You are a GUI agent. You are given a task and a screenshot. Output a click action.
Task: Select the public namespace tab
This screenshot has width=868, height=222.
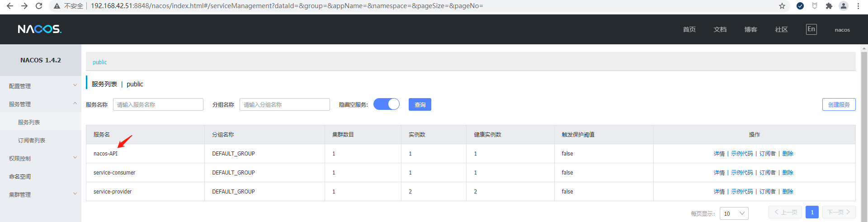100,62
